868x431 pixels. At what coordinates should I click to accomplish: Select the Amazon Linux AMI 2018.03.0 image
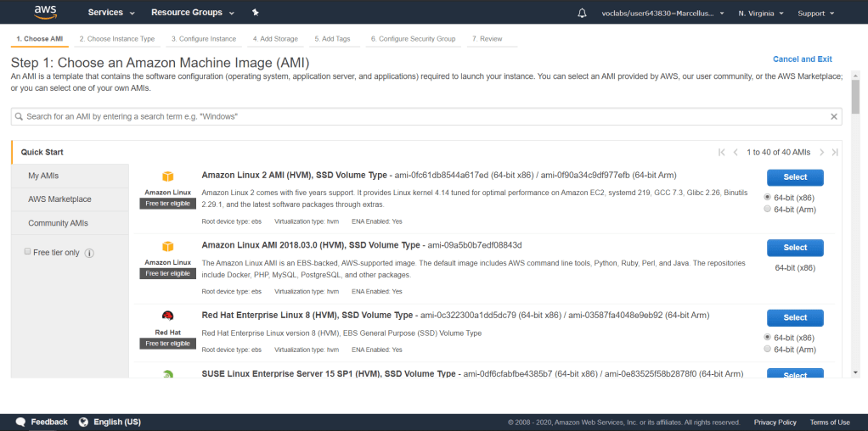click(x=795, y=248)
